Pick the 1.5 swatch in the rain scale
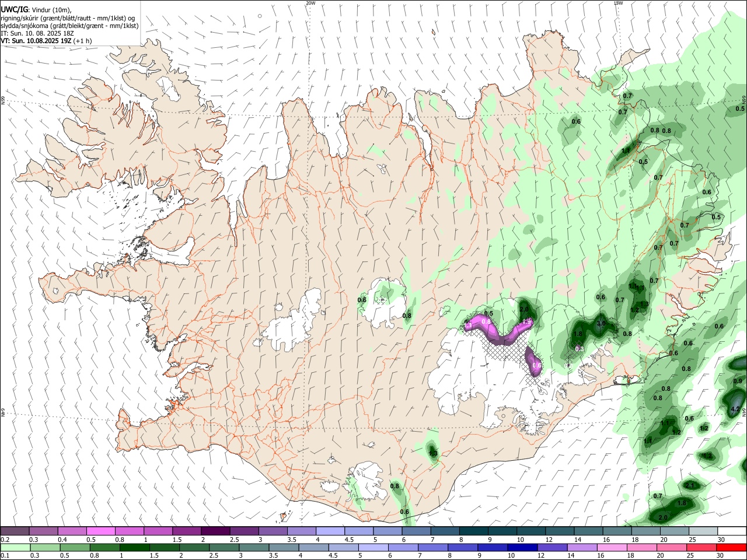Image resolution: width=747 pixels, height=560 pixels. click(163, 547)
